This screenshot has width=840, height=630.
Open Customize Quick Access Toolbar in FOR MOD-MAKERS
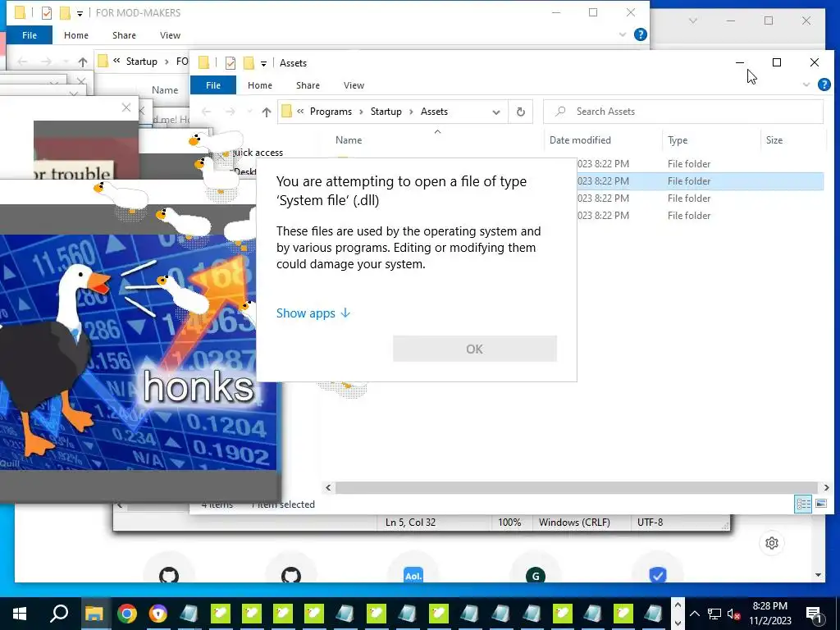[x=80, y=13]
